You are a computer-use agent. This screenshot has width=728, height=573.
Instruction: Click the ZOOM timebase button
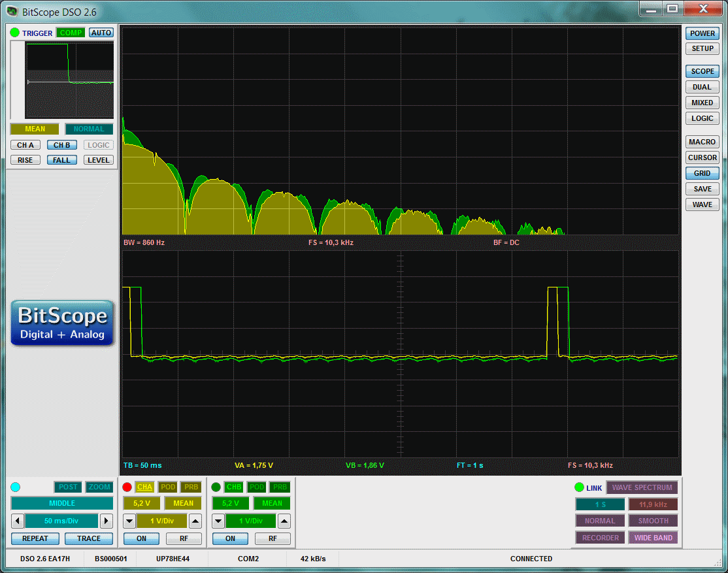(99, 487)
